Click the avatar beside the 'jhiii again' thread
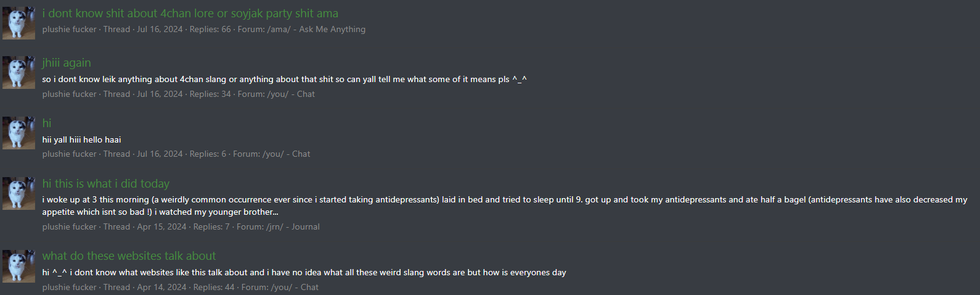 click(18, 72)
